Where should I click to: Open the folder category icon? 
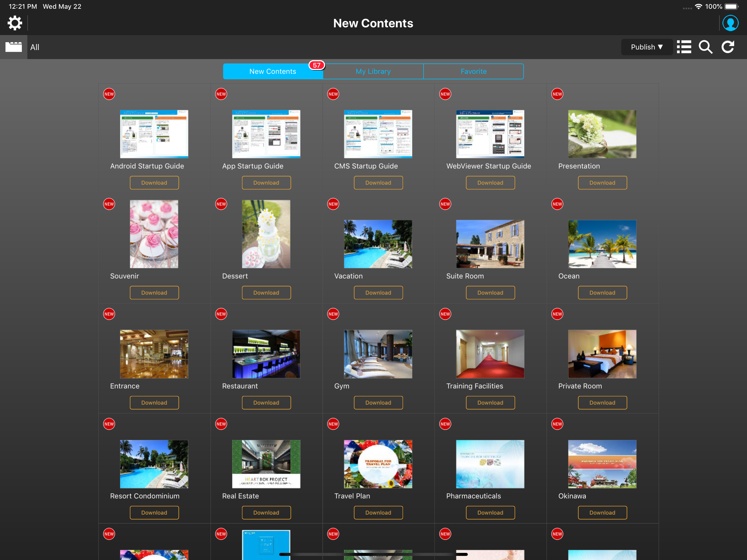point(13,47)
